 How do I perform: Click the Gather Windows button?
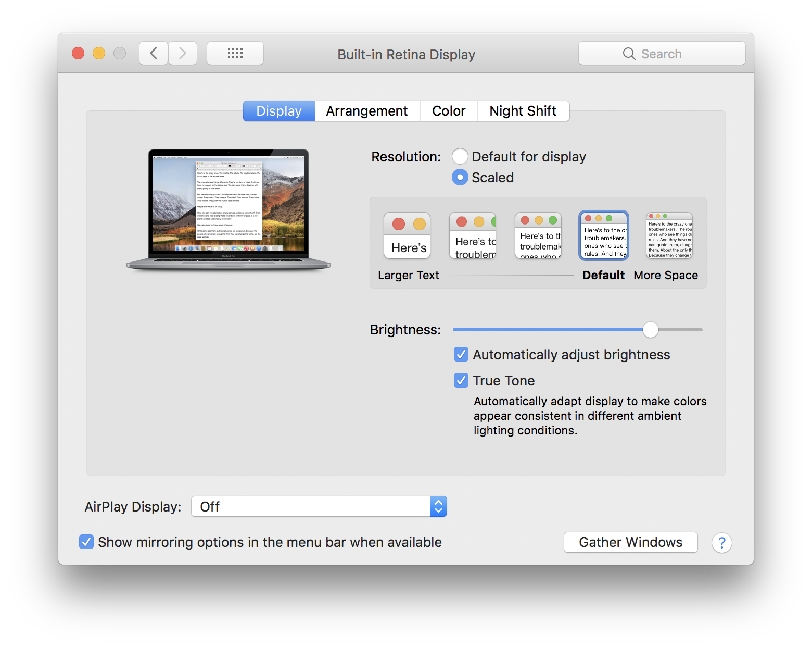[x=631, y=542]
